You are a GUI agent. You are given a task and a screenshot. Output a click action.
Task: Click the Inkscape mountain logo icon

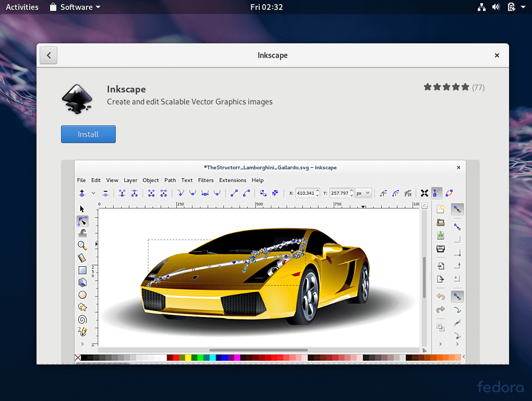coord(78,98)
